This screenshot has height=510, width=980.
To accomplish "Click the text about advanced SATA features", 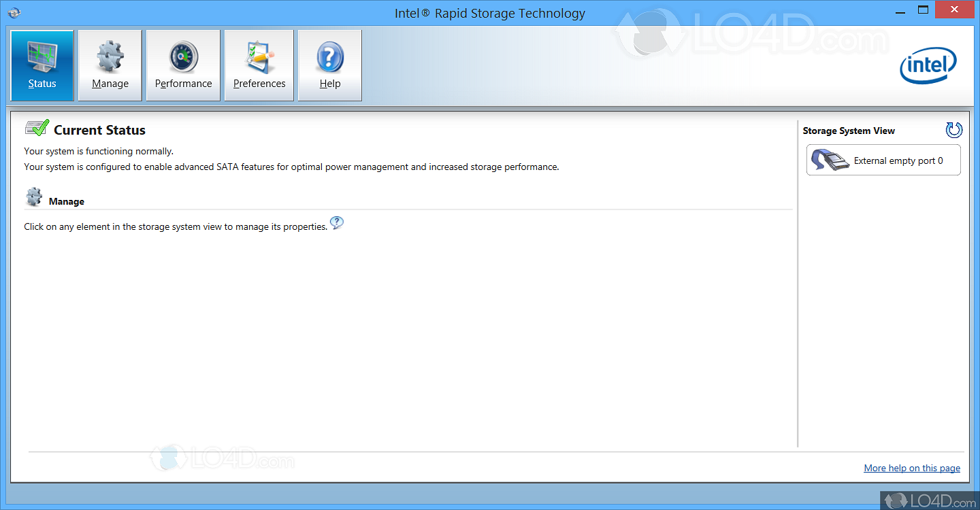I will [x=291, y=167].
